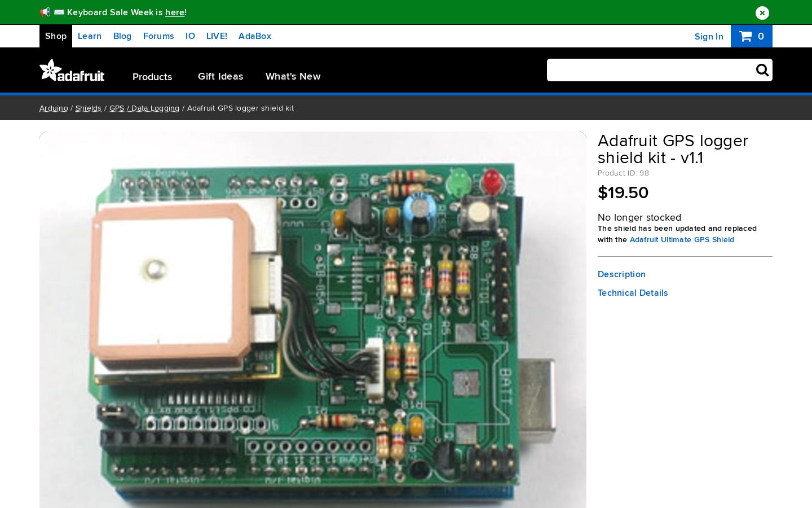
Task: Open the shopping cart icon
Action: 752,36
